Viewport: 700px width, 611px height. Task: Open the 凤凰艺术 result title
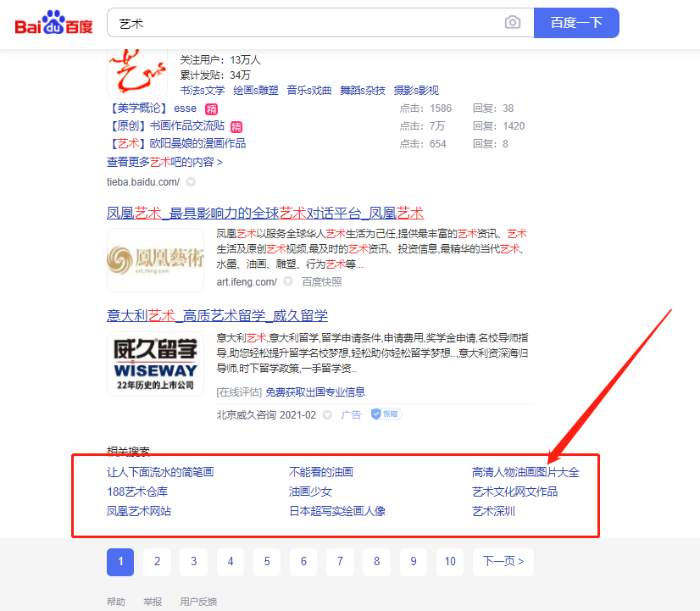point(266,213)
